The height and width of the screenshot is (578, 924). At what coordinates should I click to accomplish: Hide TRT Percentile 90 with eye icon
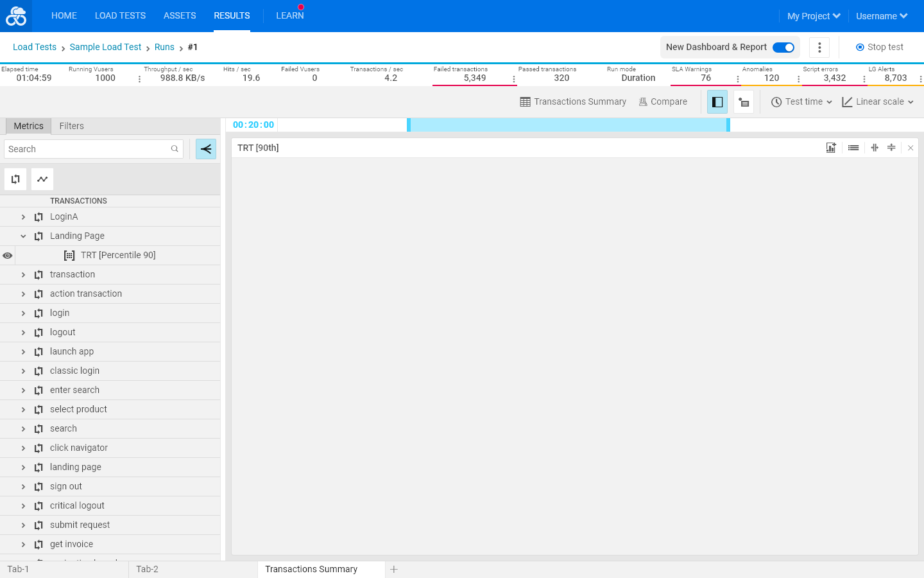pos(8,256)
